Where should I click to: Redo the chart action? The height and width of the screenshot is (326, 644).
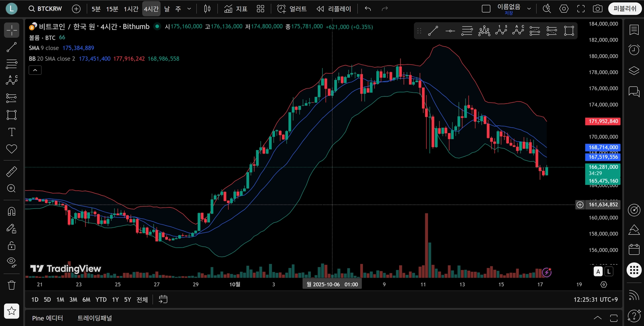click(385, 9)
